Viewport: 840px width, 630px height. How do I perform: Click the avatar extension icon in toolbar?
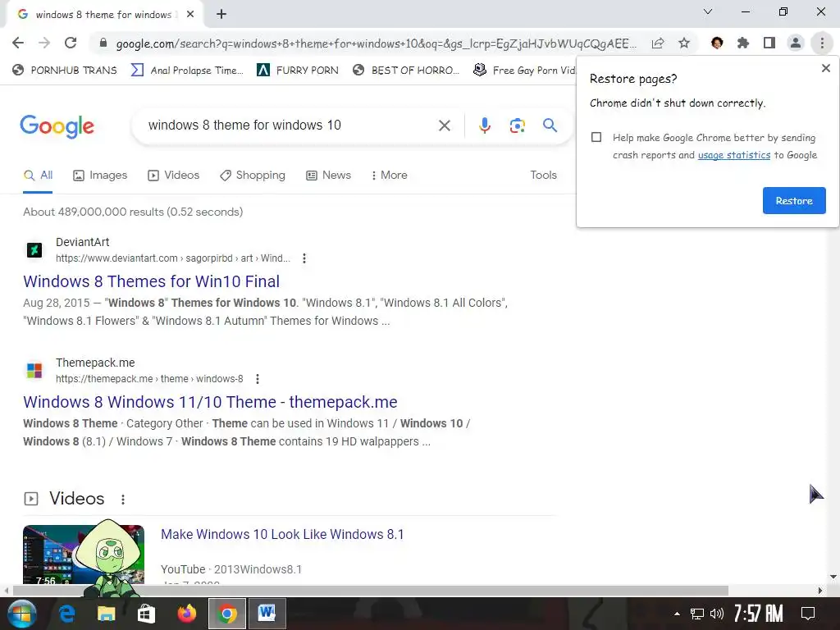717,43
